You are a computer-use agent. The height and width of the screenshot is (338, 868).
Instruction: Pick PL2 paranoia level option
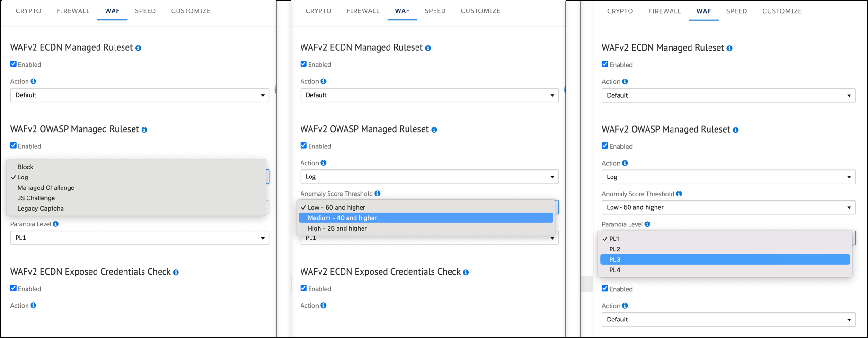(x=725, y=249)
